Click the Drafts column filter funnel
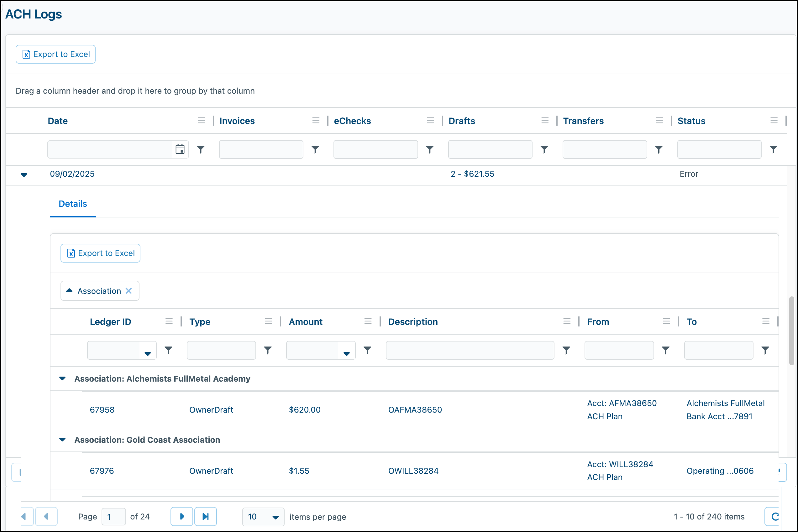 [x=544, y=149]
